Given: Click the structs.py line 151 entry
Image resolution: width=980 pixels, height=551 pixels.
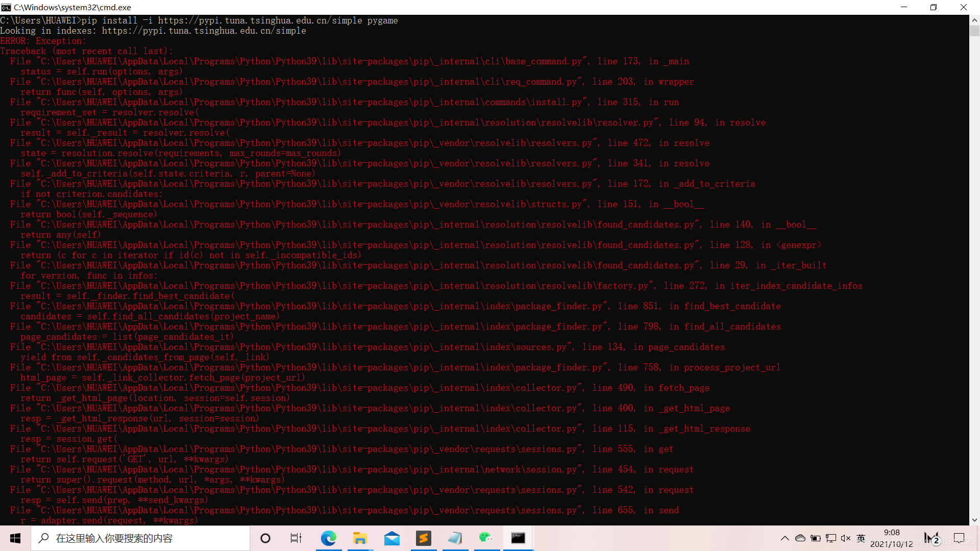Looking at the screenshot, I should 357,204.
